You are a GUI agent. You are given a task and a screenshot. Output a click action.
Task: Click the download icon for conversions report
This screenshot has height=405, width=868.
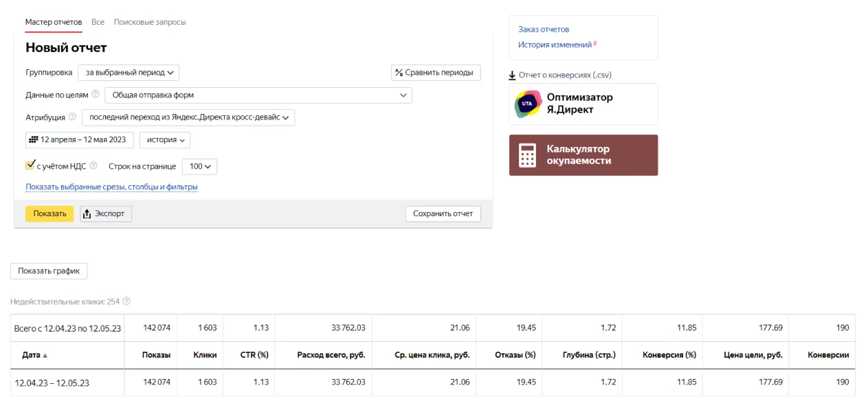tap(512, 75)
